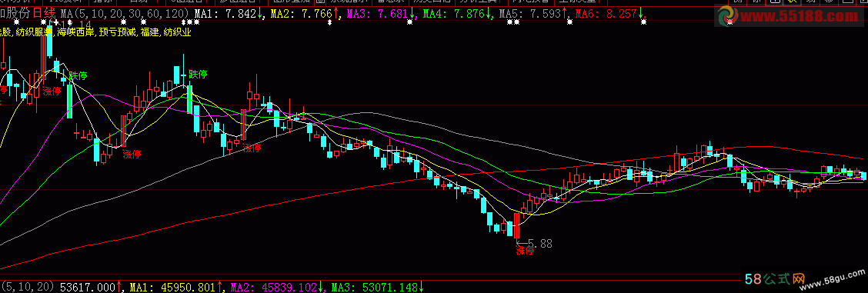Viewport: 868px width, 293px height.
Task: Click the 55188 swirl logo icon
Action: pos(727,16)
